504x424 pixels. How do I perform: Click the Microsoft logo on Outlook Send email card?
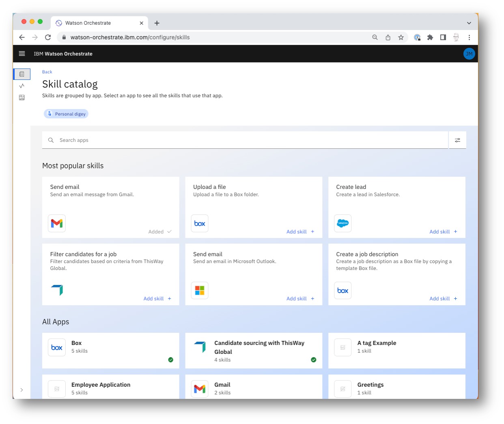tap(200, 290)
